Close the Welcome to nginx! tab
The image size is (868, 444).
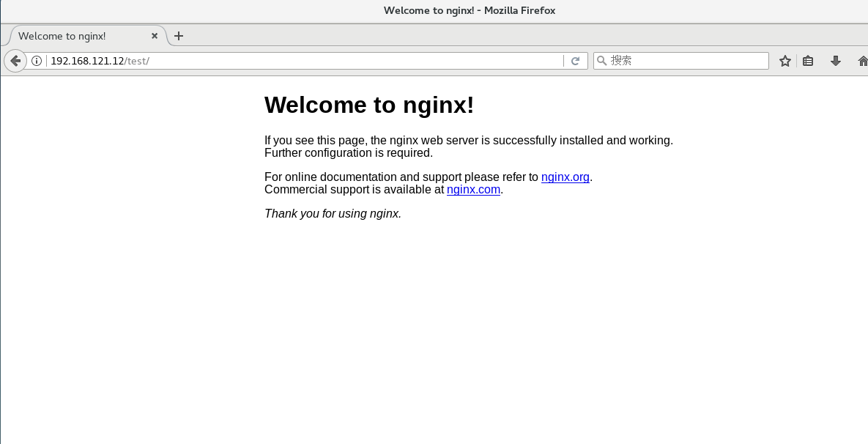point(155,35)
